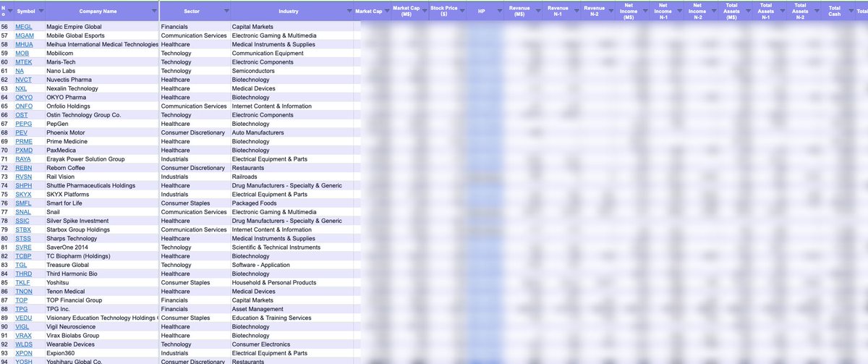Viewport: 868px width, 364px height.
Task: Select the Semiconductors industry cell
Action: tap(291, 71)
